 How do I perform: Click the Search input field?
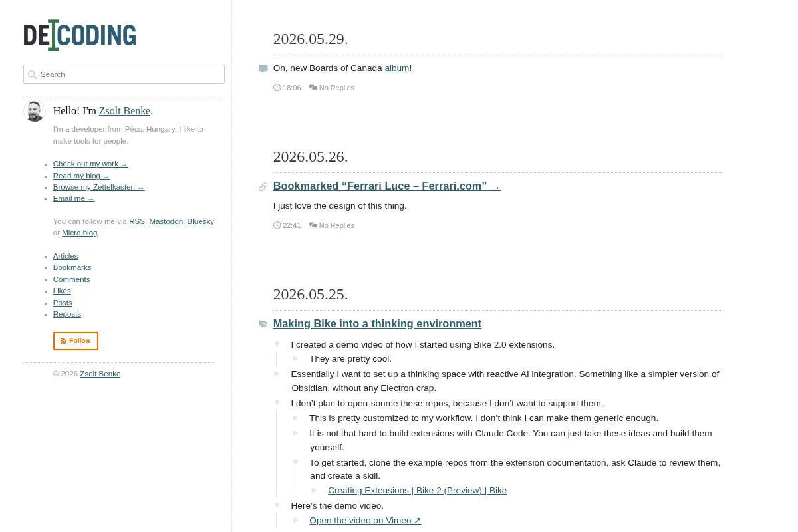tap(124, 74)
